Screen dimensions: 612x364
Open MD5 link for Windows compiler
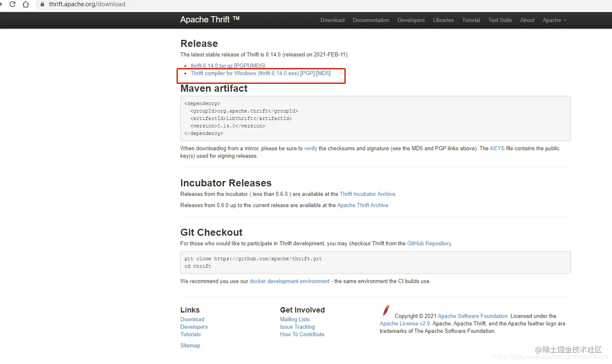pos(324,73)
